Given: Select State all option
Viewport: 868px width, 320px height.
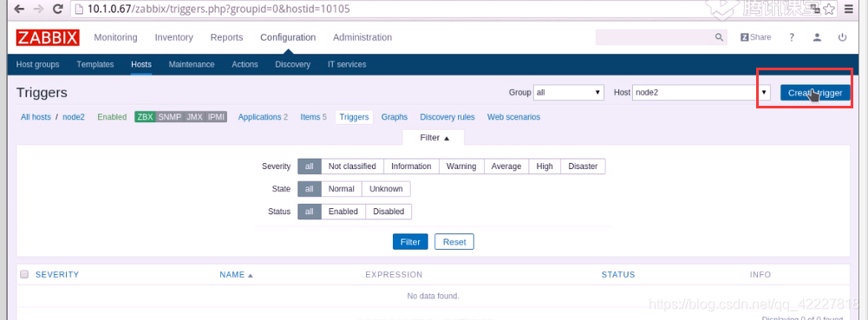Looking at the screenshot, I should tap(310, 189).
